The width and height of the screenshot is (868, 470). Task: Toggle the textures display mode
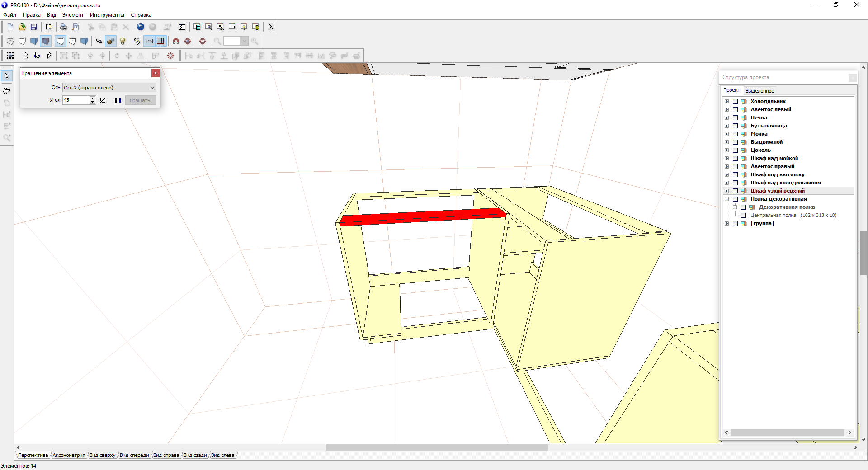coord(46,41)
